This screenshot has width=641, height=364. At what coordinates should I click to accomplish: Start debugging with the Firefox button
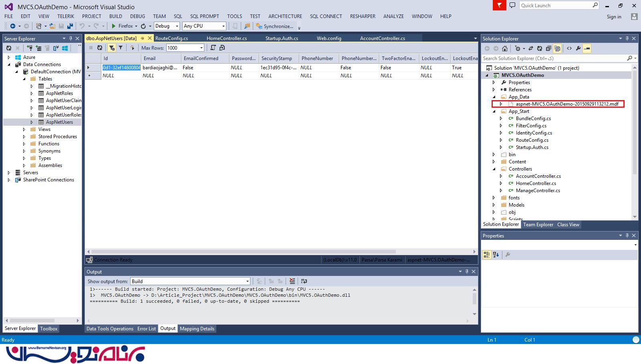pos(122,26)
